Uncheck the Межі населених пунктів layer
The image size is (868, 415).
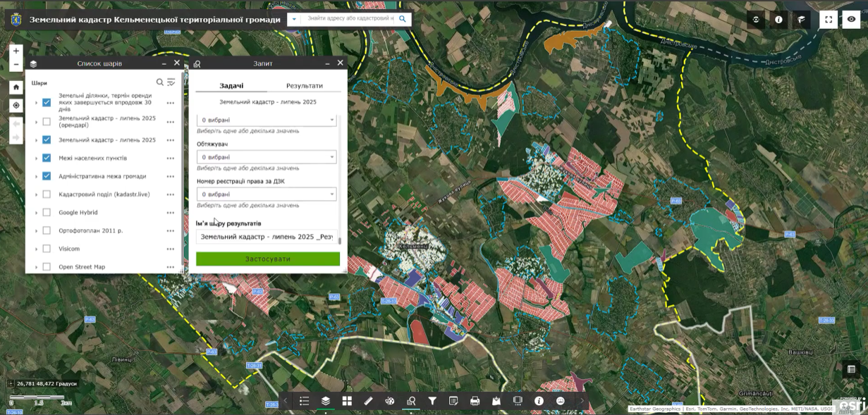pyautogui.click(x=47, y=158)
